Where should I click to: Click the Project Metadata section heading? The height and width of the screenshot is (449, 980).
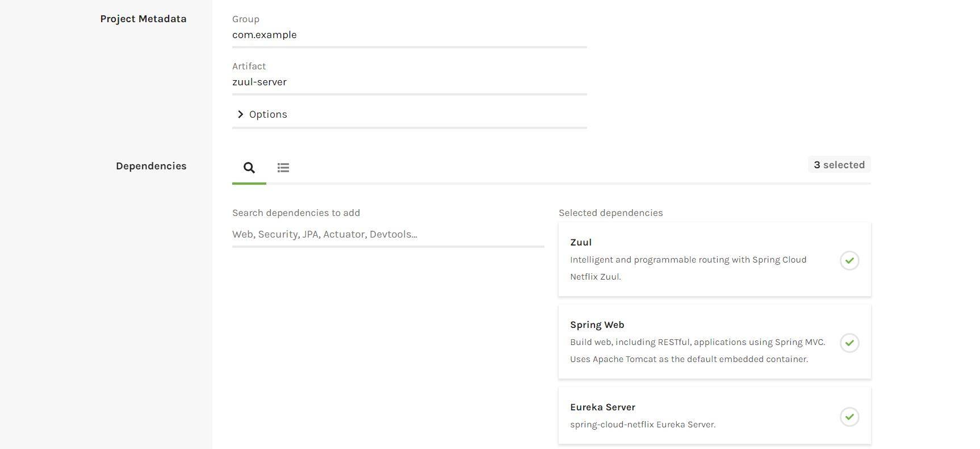pyautogui.click(x=143, y=19)
